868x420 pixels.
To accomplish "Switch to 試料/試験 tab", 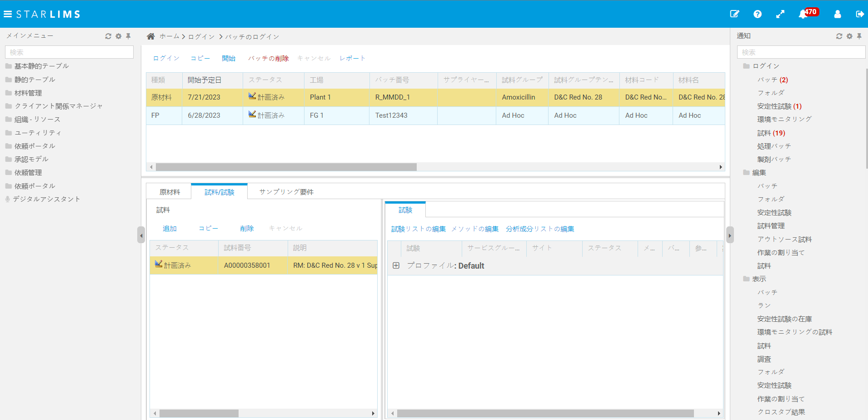I will click(x=219, y=192).
